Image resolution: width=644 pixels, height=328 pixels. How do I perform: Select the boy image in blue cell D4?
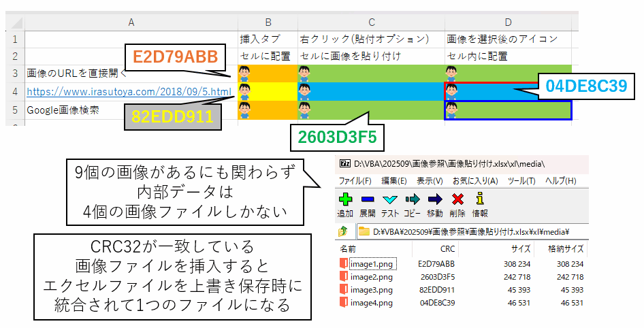coord(451,92)
